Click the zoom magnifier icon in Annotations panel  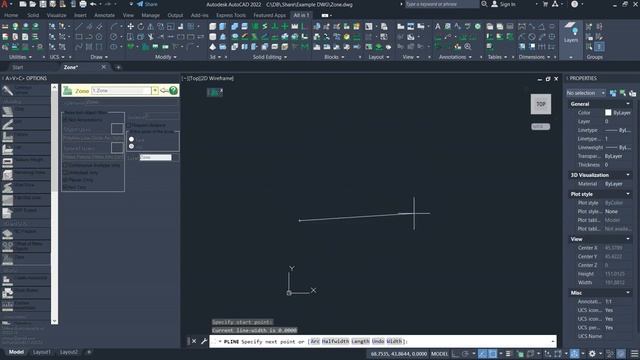(468, 47)
